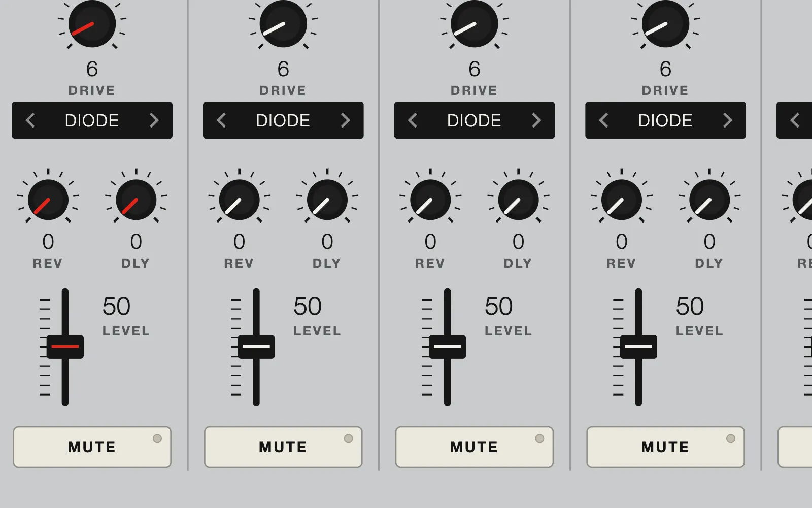This screenshot has width=812, height=508.
Task: Select next drive type in second channel
Action: (345, 120)
